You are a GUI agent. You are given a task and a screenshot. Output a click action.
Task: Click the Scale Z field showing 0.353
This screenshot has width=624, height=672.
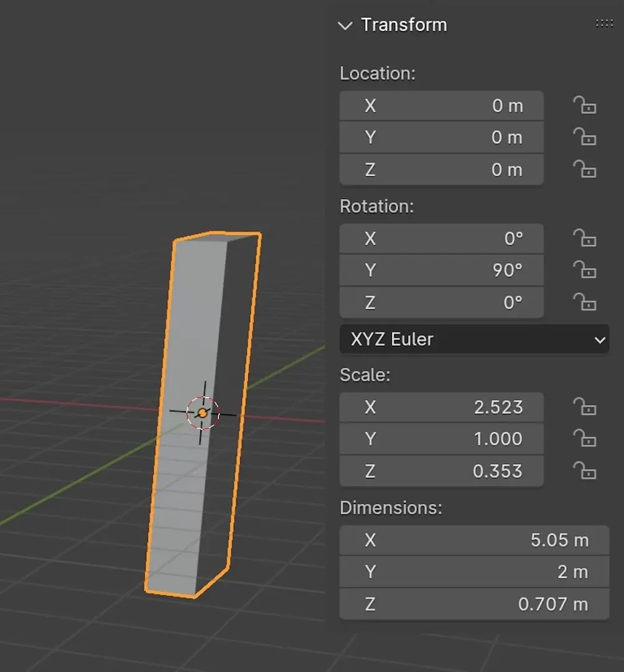pyautogui.click(x=441, y=472)
